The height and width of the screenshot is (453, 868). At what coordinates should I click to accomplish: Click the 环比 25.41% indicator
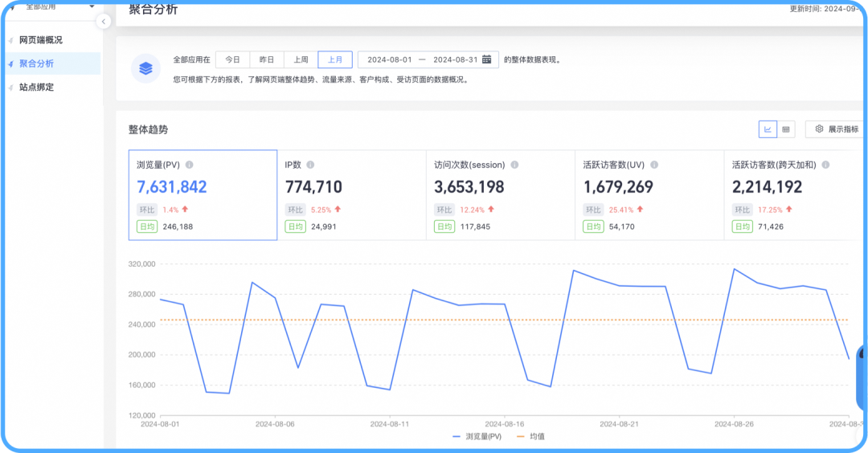pyautogui.click(x=613, y=210)
